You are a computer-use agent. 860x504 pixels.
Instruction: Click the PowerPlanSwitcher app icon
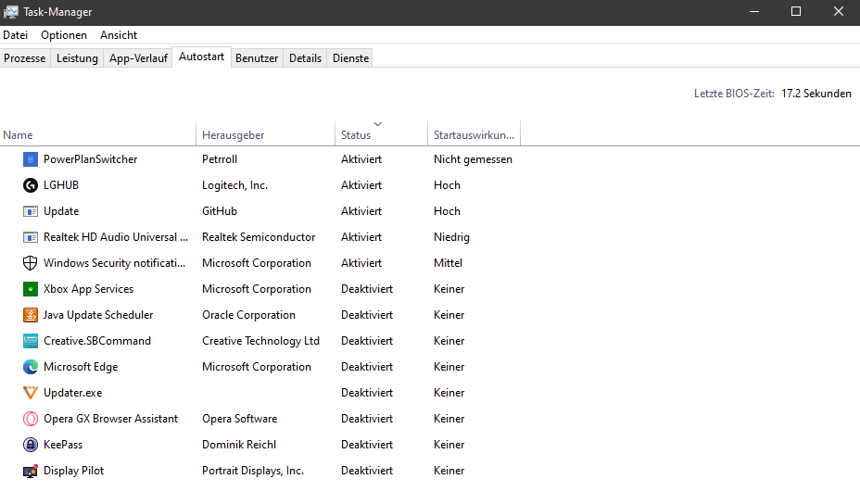[30, 159]
